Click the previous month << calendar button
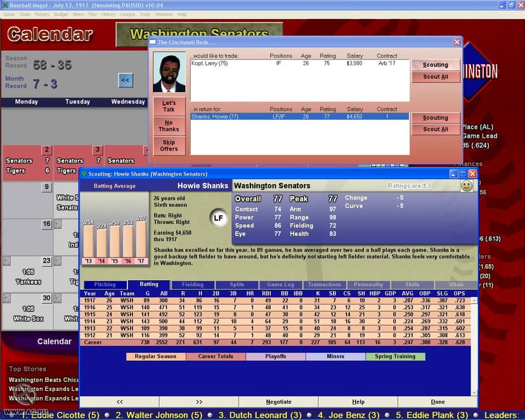Screen dimensions: 525x420 (125, 80)
